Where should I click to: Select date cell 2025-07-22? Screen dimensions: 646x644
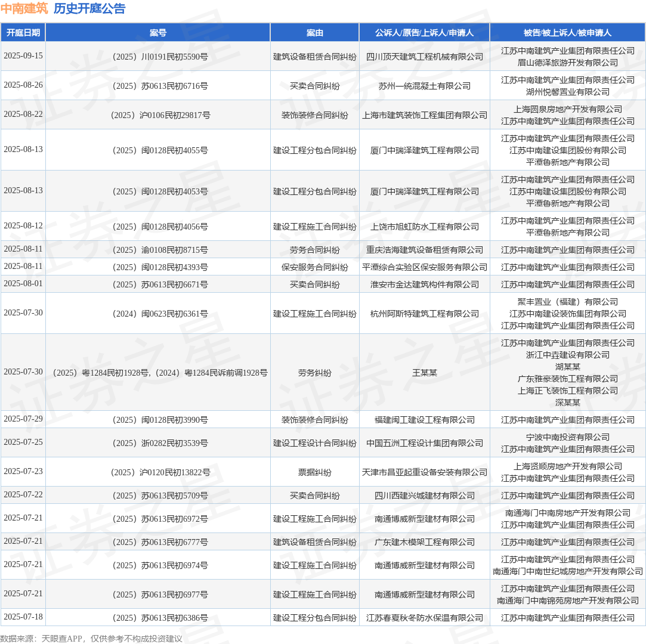coord(23,494)
